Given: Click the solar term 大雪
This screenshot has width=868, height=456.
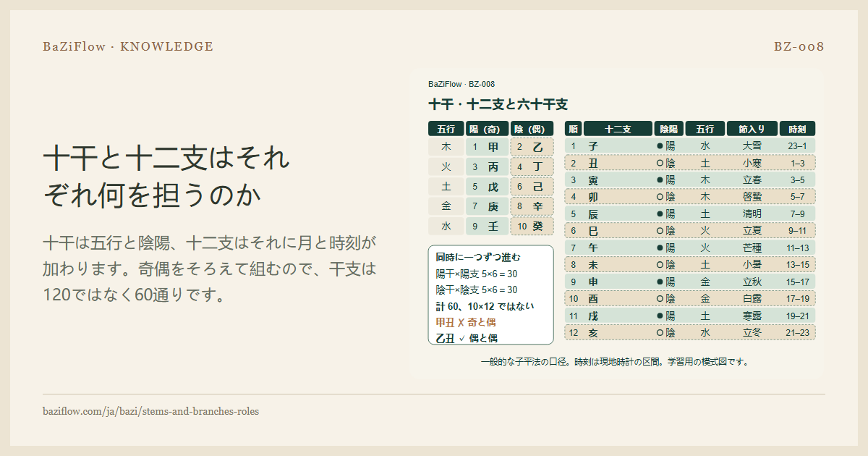Looking at the screenshot, I should [752, 145].
